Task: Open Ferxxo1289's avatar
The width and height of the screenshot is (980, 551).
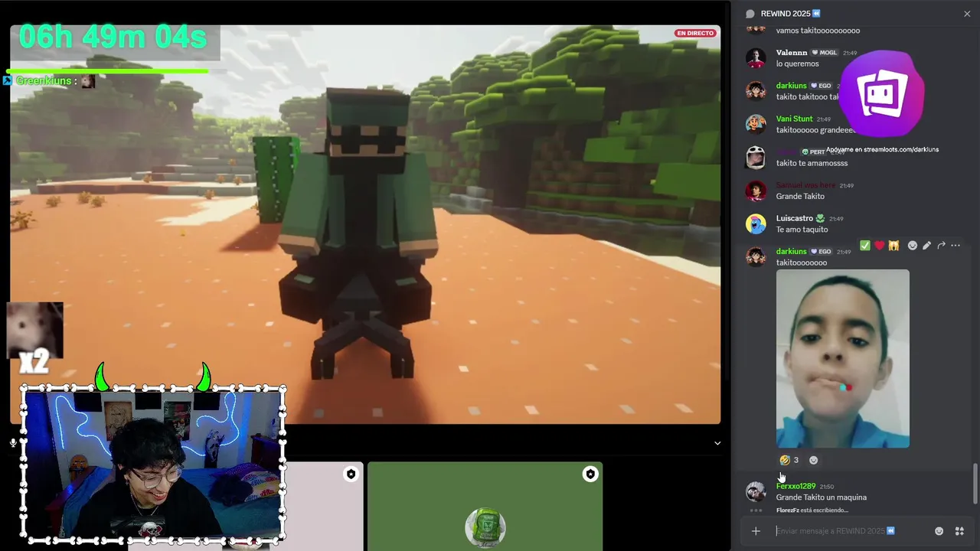Action: 756,491
